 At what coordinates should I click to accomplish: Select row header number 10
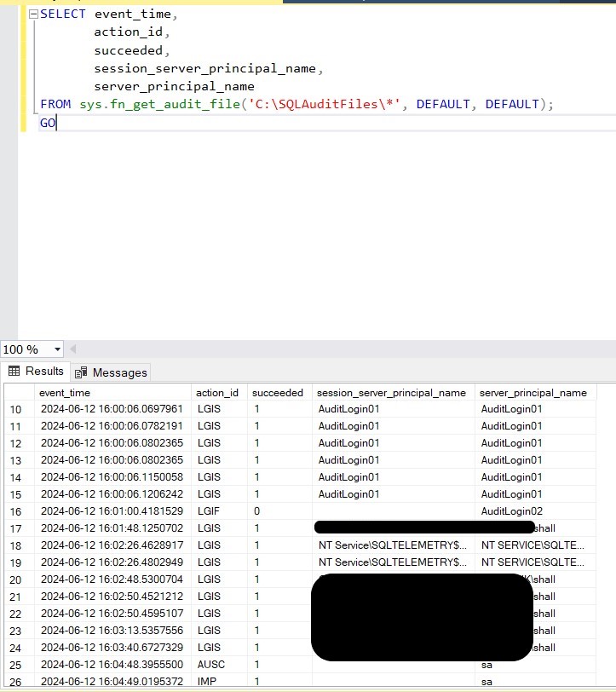point(19,409)
